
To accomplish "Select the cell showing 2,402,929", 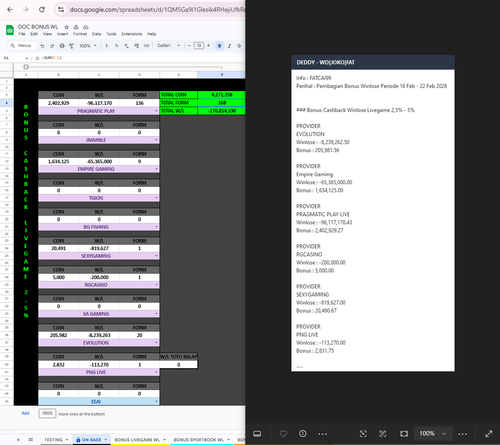I will coord(58,103).
